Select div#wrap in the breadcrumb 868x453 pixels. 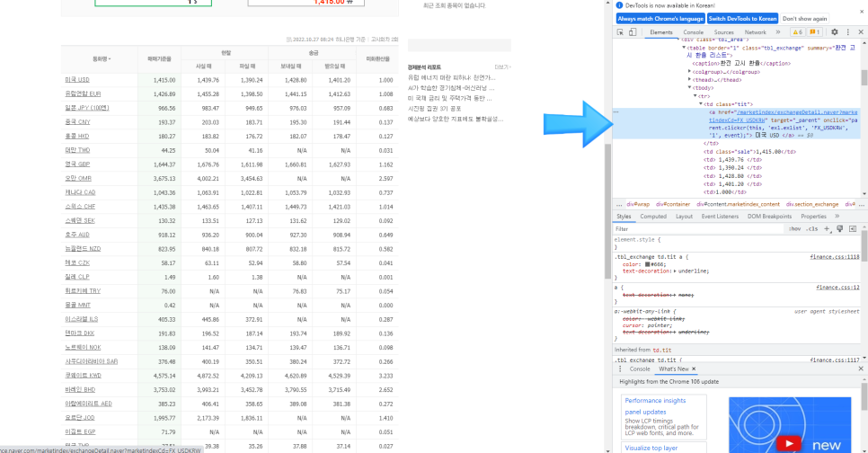tap(638, 204)
